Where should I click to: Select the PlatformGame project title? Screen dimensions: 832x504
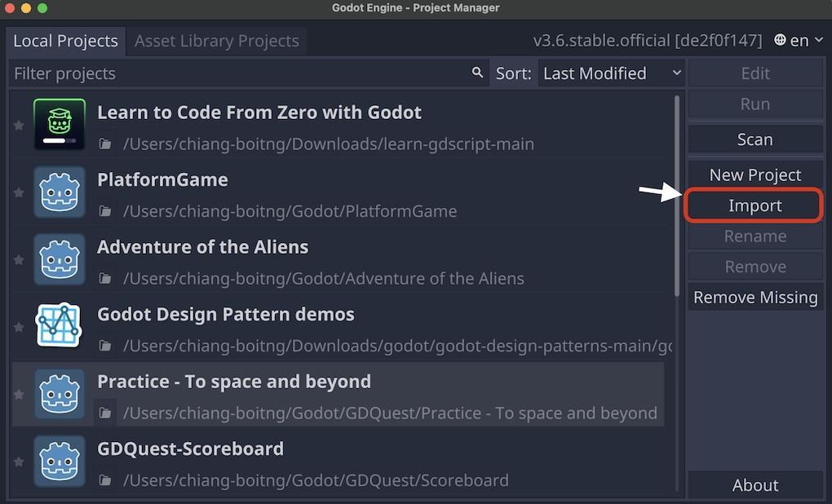pos(162,180)
